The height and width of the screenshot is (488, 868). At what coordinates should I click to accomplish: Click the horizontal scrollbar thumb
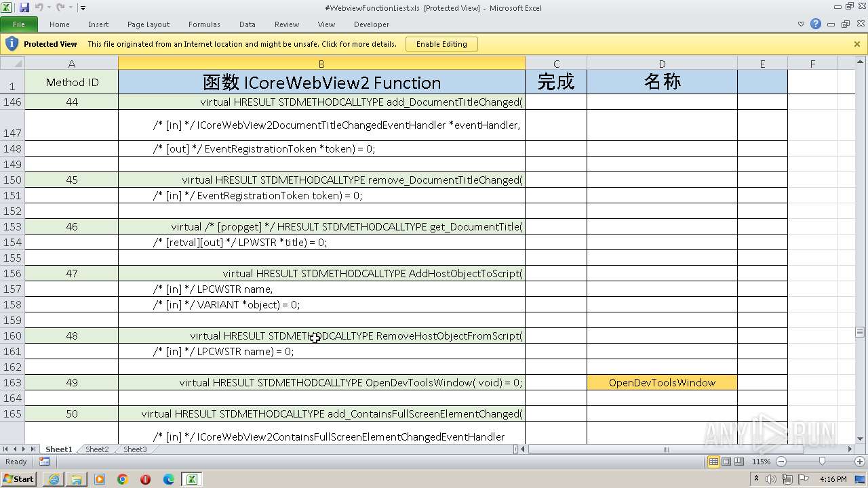[x=666, y=449]
